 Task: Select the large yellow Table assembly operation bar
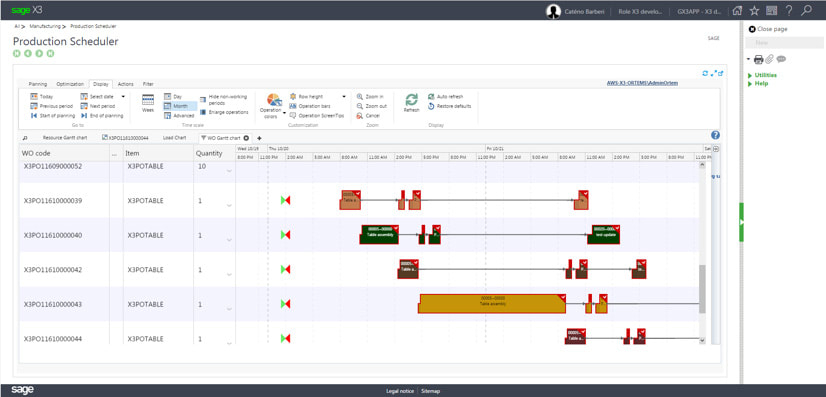click(x=492, y=304)
